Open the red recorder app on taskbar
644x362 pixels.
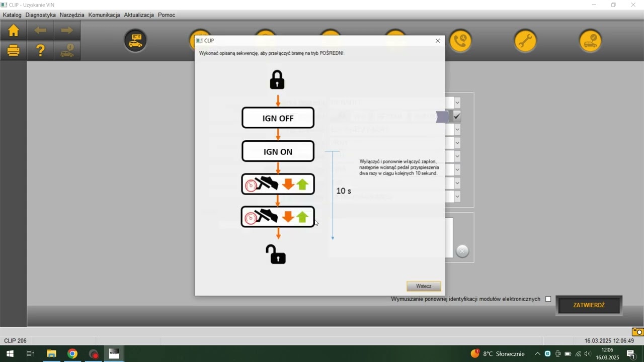click(94, 354)
